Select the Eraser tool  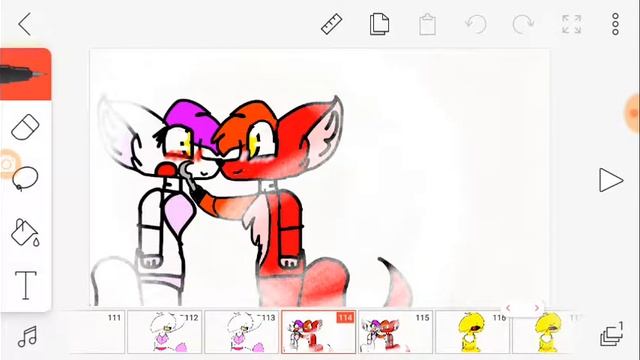(x=25, y=127)
